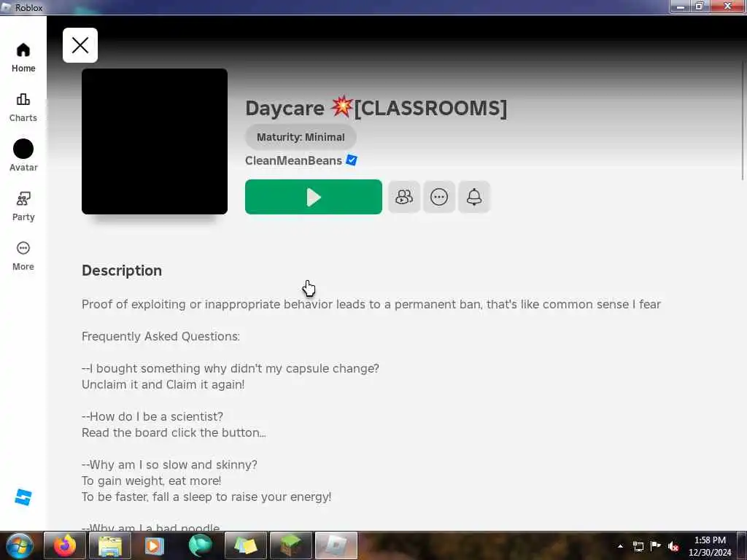Open the Windows Start menu
This screenshot has width=747, height=560.
(x=19, y=545)
